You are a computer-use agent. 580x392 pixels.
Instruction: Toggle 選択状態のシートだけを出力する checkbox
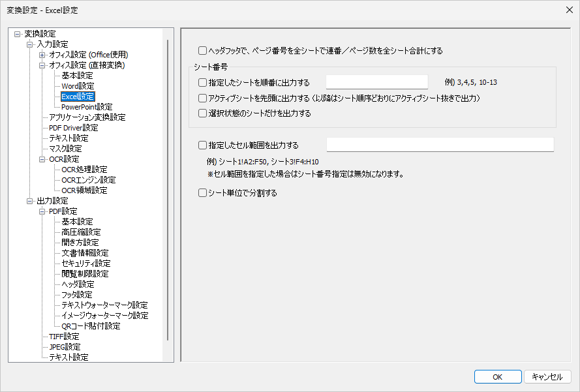point(203,112)
